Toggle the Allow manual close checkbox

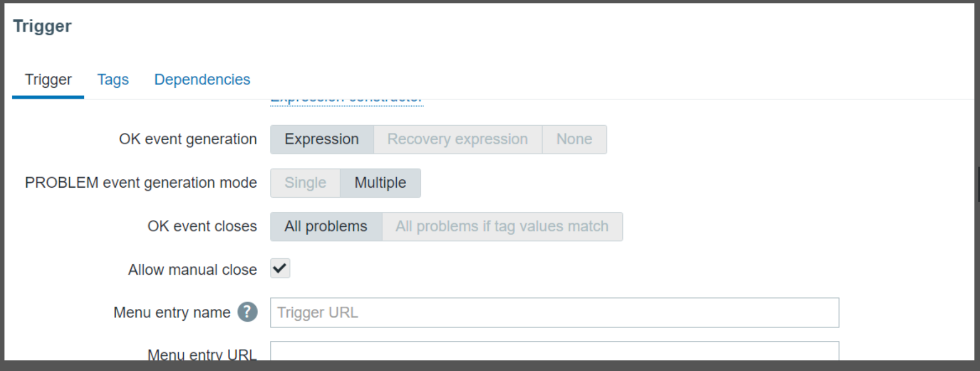pyautogui.click(x=280, y=269)
